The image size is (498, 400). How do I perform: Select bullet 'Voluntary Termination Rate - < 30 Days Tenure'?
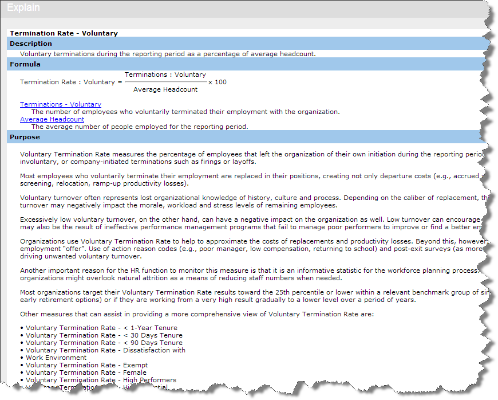click(102, 335)
